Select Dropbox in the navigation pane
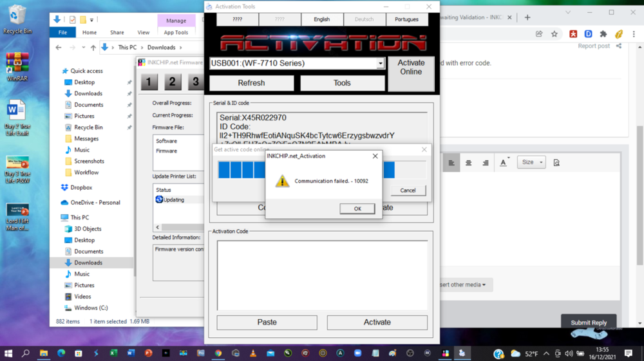The height and width of the screenshot is (361, 644). coord(81,187)
